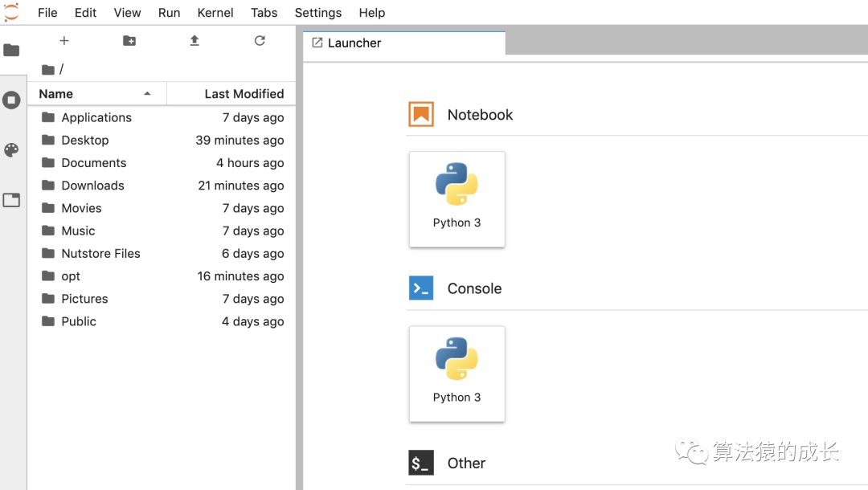Image resolution: width=868 pixels, height=490 pixels.
Task: Launch Python 3 notebook card
Action: (457, 199)
